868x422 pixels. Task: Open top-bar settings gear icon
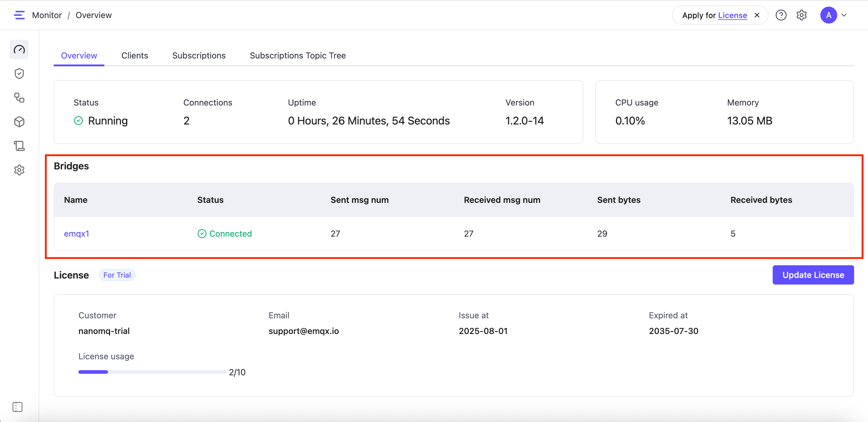click(801, 15)
